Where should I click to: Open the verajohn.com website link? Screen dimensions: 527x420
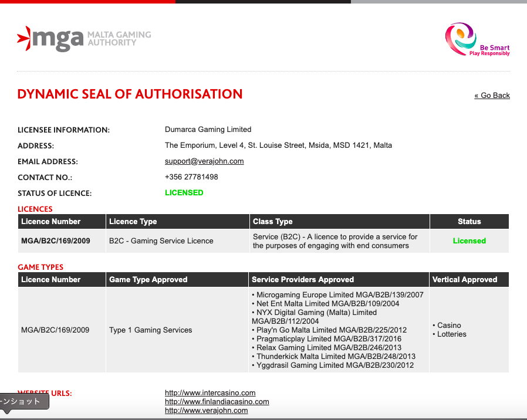tap(207, 410)
